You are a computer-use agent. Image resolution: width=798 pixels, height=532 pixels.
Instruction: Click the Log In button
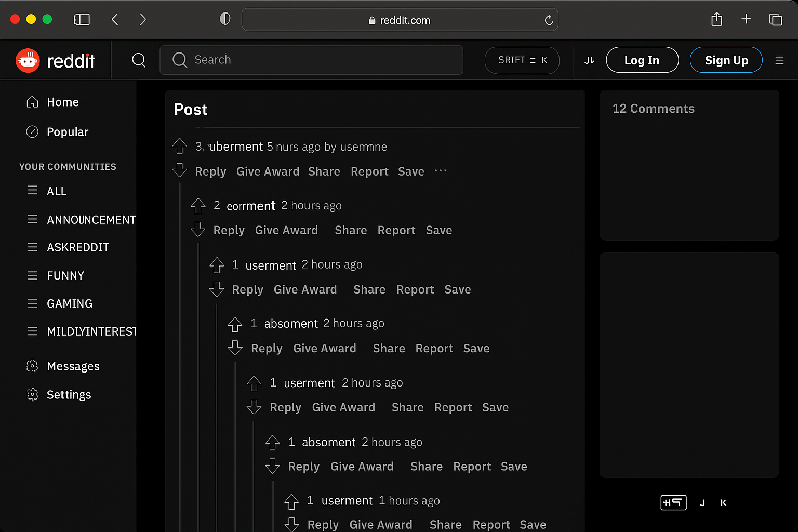[642, 60]
